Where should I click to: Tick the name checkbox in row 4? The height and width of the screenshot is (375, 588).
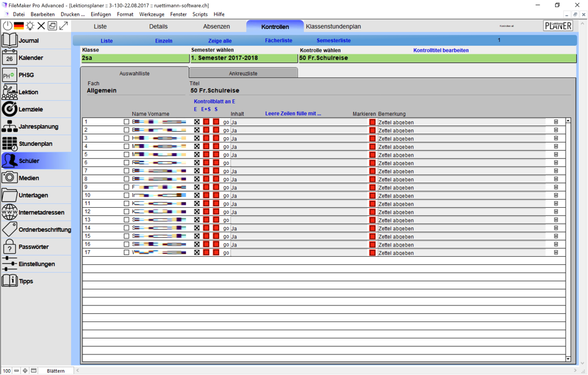tap(126, 147)
